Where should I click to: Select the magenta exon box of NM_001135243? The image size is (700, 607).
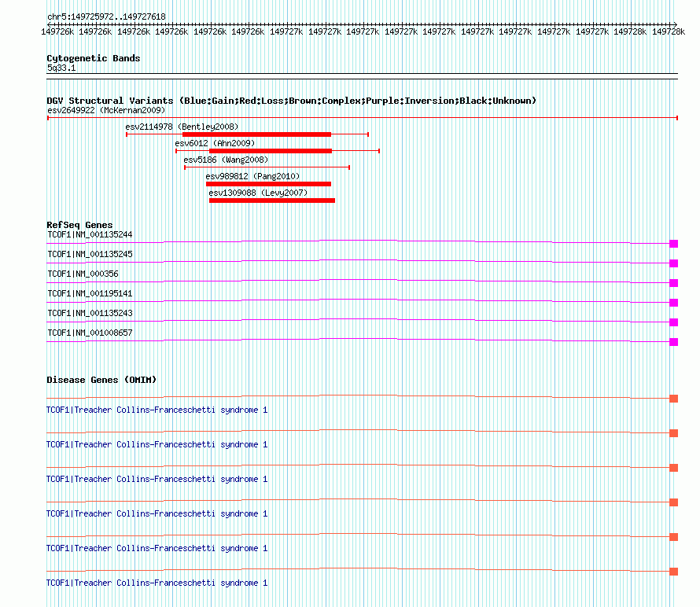coord(674,322)
